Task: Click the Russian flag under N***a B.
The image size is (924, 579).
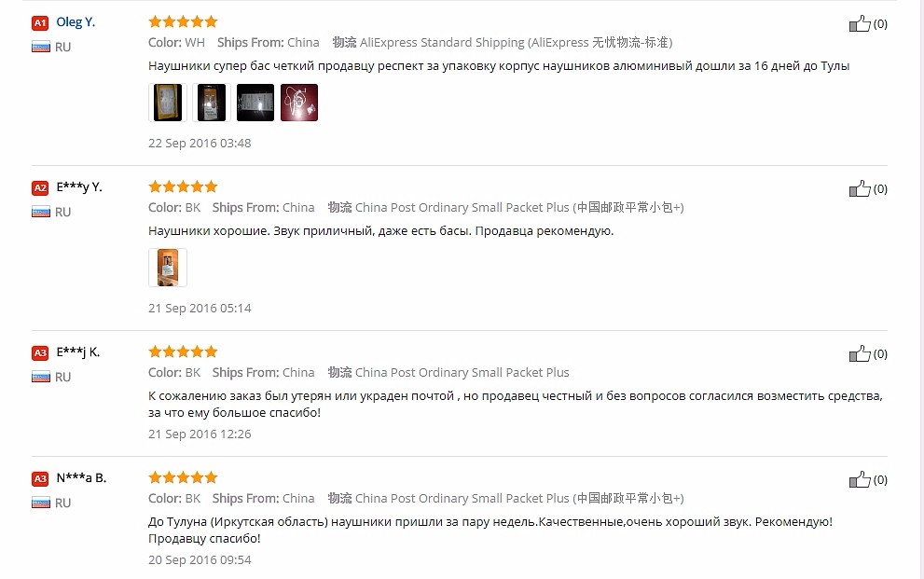Action: click(x=40, y=503)
